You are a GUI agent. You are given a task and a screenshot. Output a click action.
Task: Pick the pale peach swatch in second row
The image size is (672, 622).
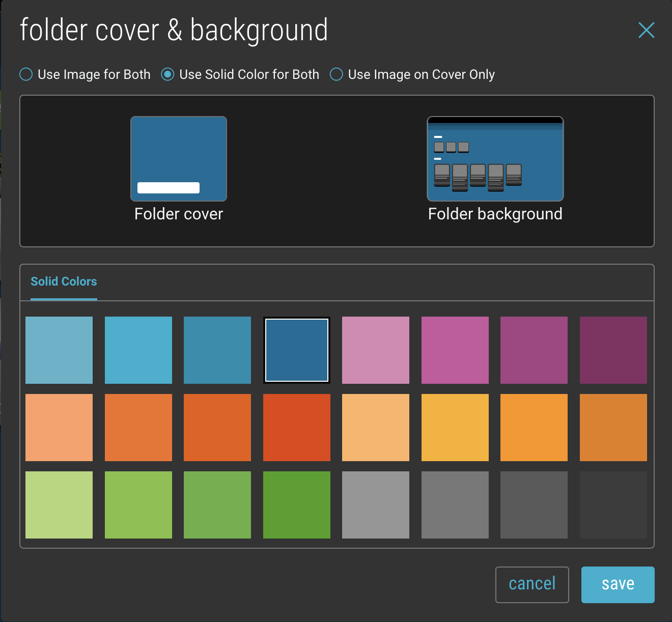[376, 427]
